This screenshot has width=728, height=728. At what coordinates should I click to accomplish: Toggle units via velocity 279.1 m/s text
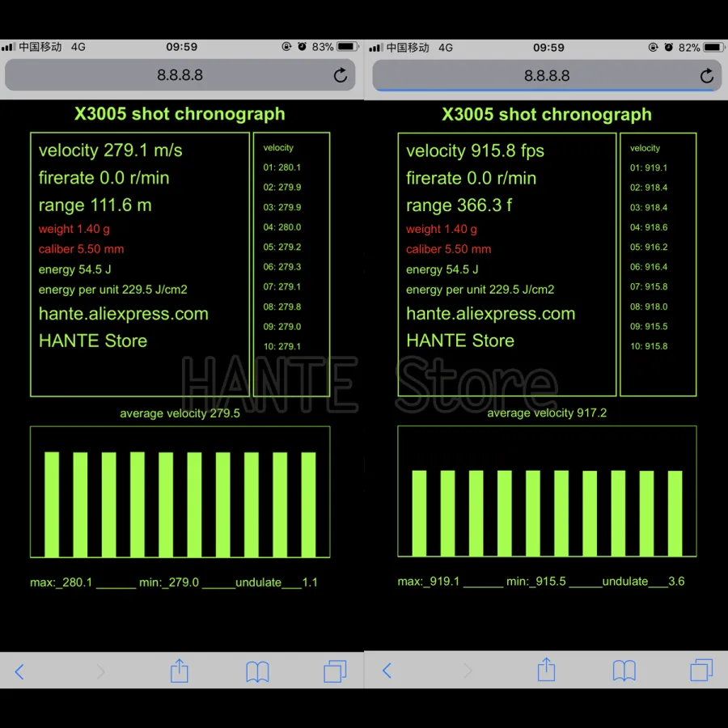[111, 150]
